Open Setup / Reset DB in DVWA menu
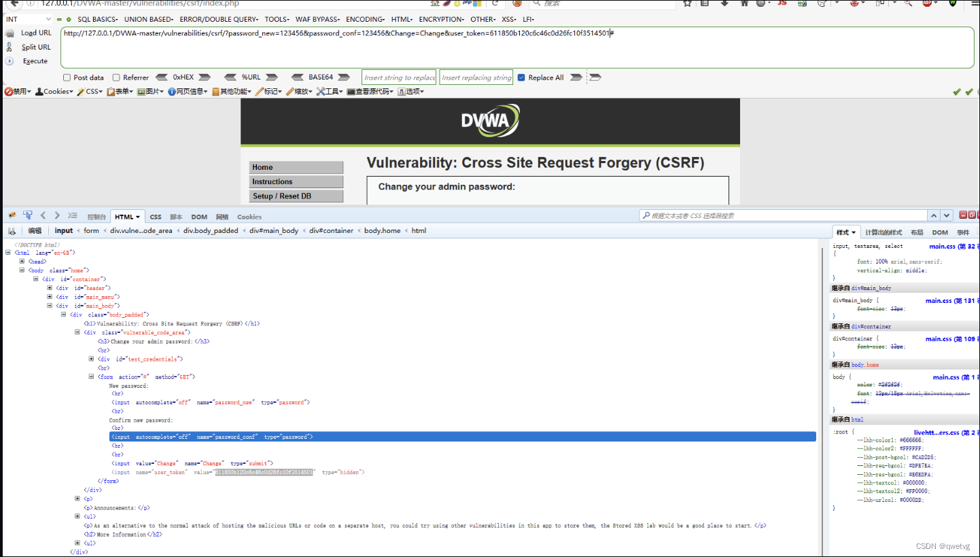The width and height of the screenshot is (980, 557). [296, 196]
